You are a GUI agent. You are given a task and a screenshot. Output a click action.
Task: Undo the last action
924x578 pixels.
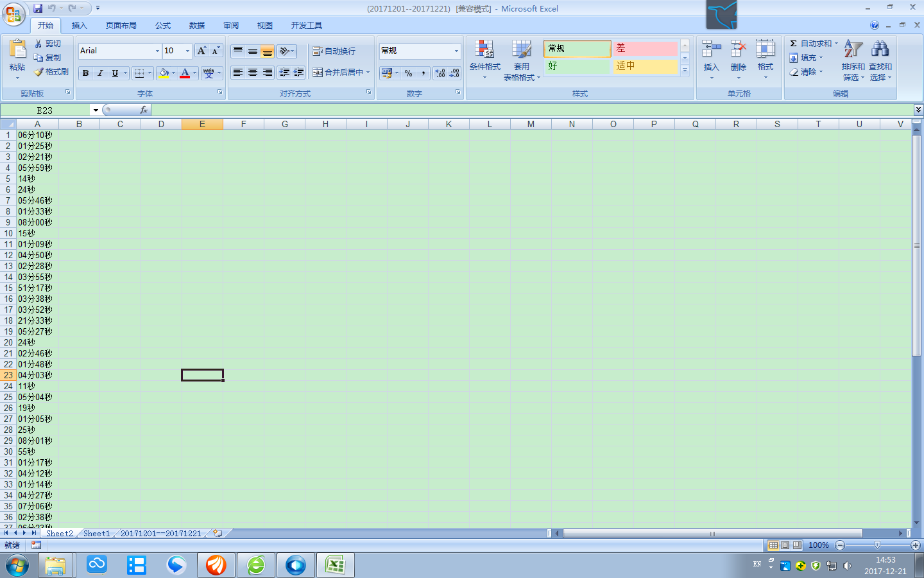tap(52, 8)
